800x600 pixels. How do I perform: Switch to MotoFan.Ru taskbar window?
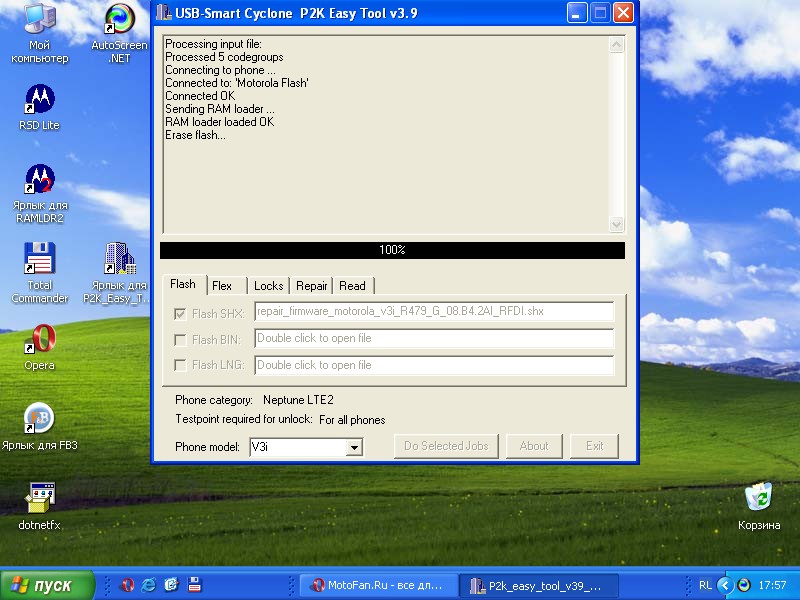pyautogui.click(x=379, y=585)
